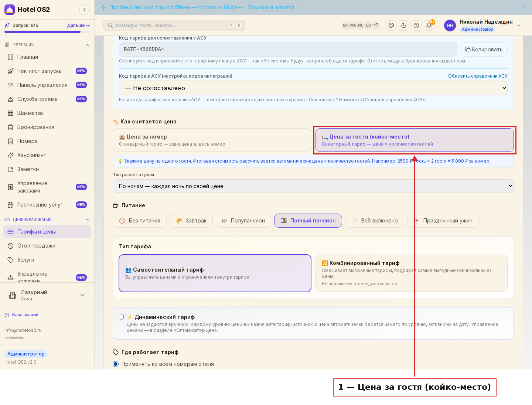Viewport: 532px width, 405px height.
Task: Select Цена за номер pricing option
Action: click(212, 140)
